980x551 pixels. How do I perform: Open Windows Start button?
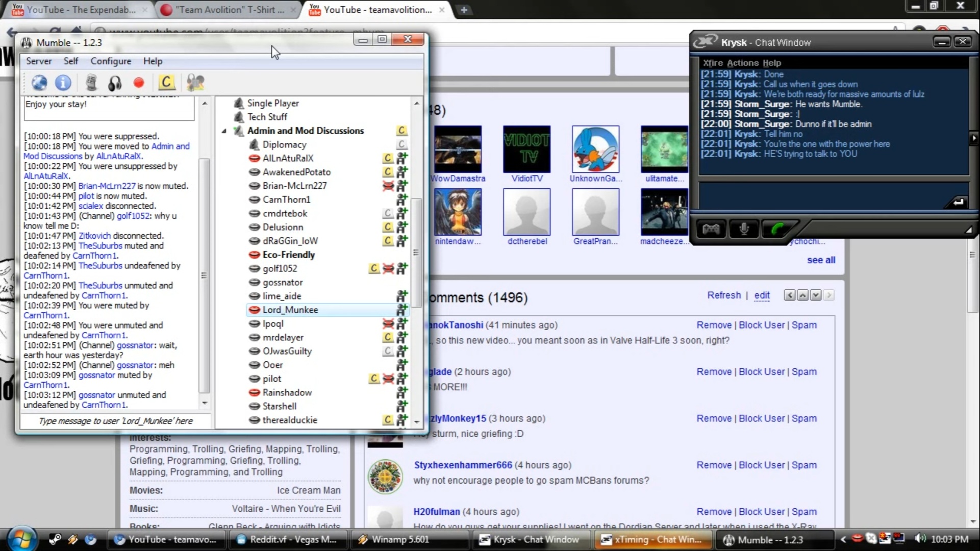click(x=21, y=539)
